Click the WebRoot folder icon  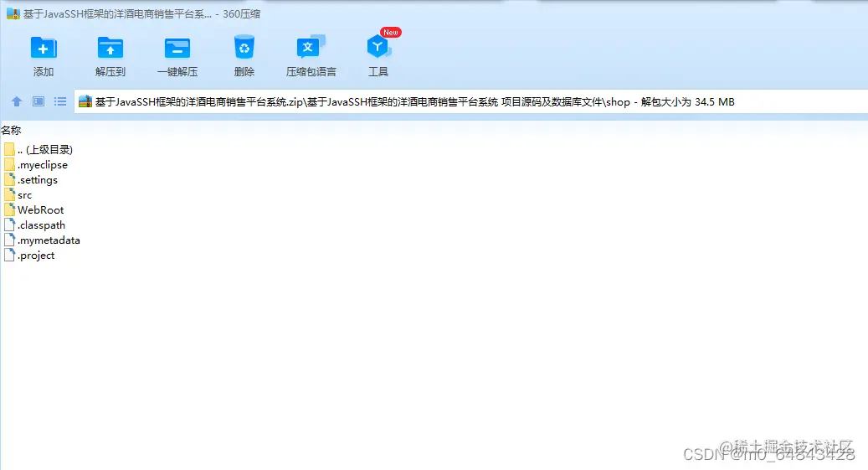pos(9,209)
